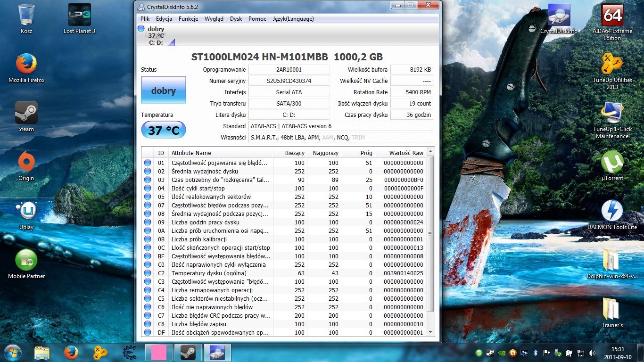
Task: Click the Bieżący column header
Action: tap(290, 153)
